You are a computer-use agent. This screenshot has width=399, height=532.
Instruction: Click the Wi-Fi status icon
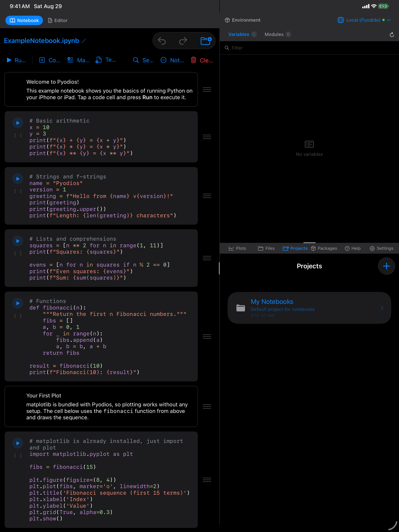tap(373, 6)
